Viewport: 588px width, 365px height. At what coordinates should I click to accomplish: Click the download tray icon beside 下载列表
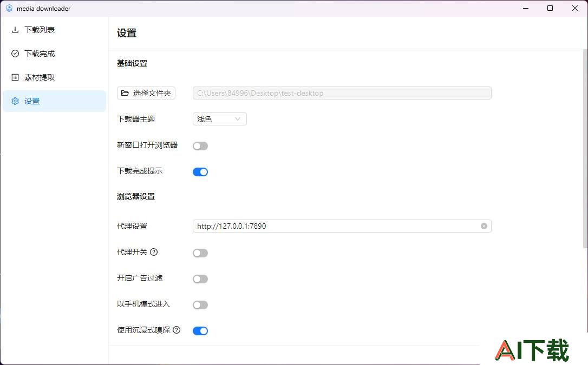point(15,30)
